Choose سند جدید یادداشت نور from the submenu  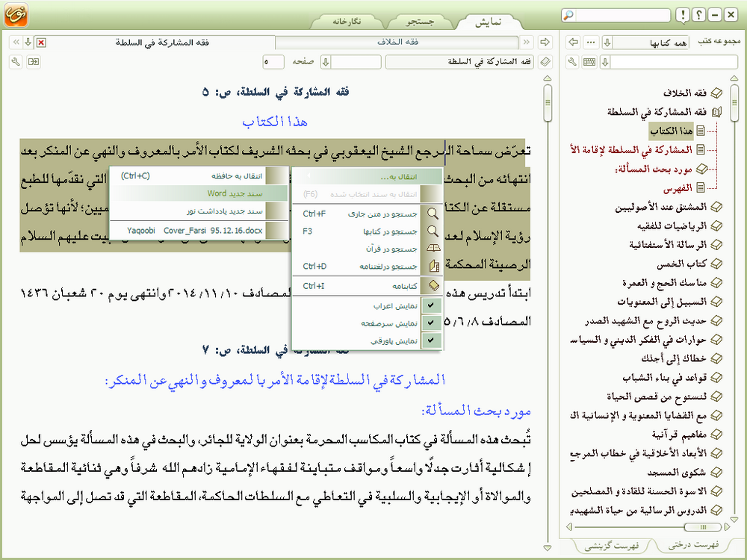point(199,211)
